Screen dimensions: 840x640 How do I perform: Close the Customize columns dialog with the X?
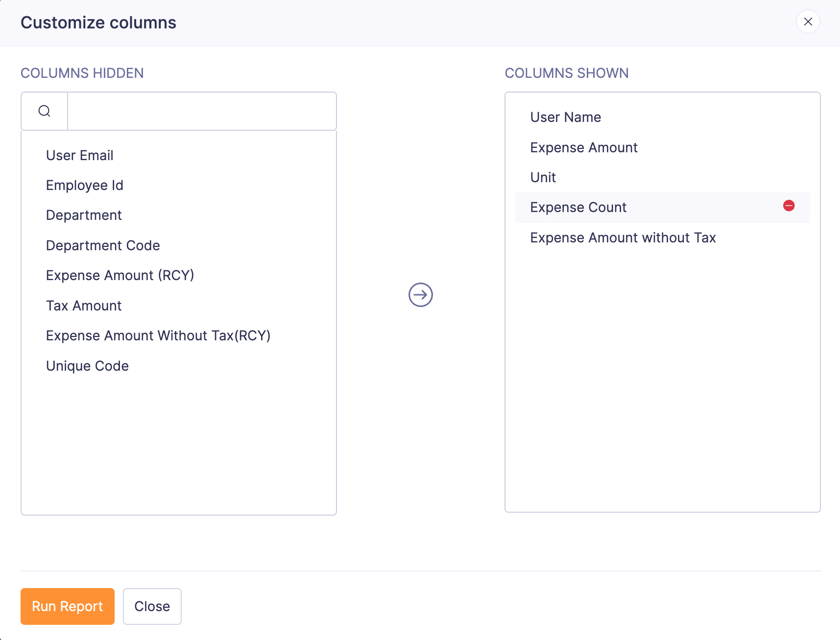(x=808, y=22)
